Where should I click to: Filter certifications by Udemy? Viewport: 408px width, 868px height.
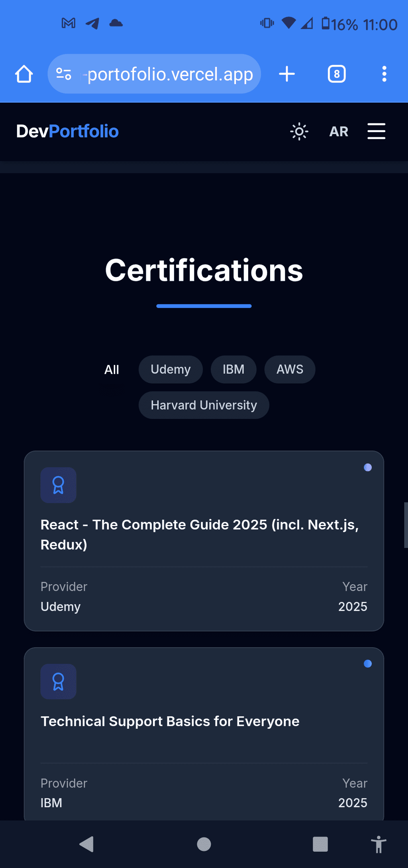pyautogui.click(x=171, y=369)
